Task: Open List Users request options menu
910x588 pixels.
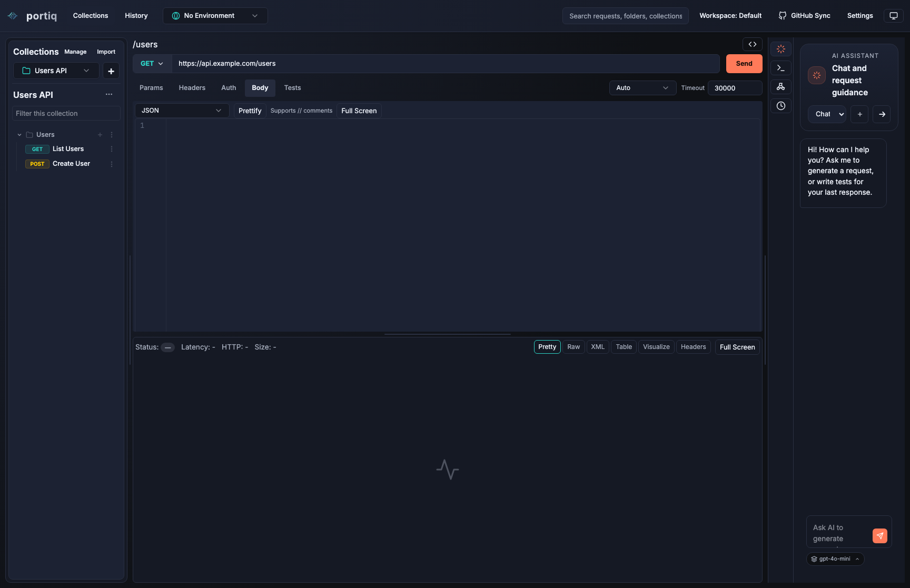Action: (x=112, y=149)
